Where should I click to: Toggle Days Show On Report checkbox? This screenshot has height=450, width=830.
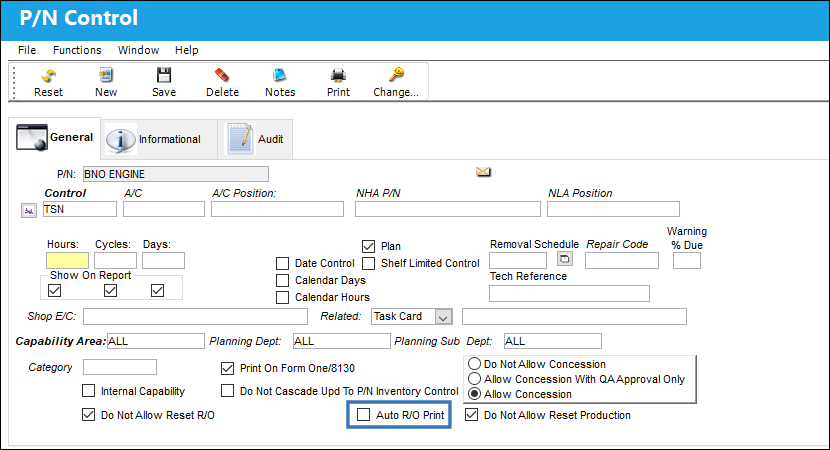(157, 290)
